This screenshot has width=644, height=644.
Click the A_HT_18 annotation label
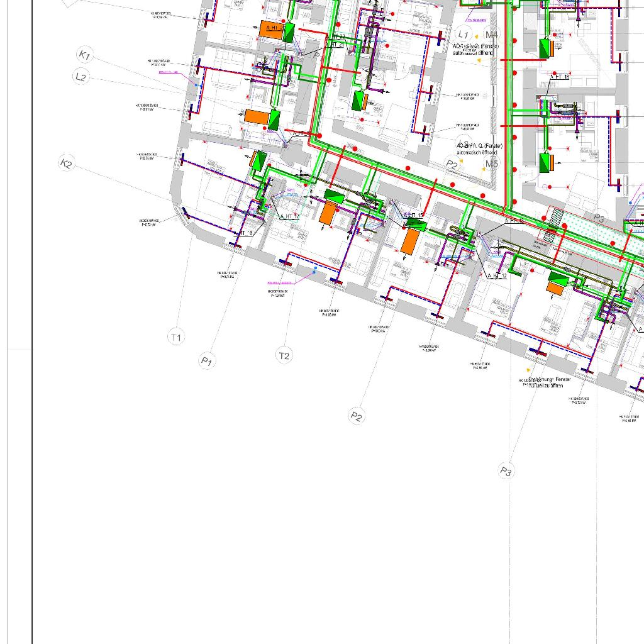[x=560, y=77]
